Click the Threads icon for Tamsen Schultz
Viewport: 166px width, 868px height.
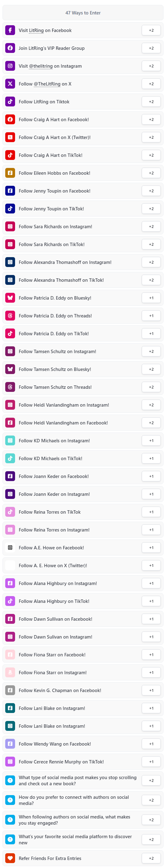click(10, 387)
